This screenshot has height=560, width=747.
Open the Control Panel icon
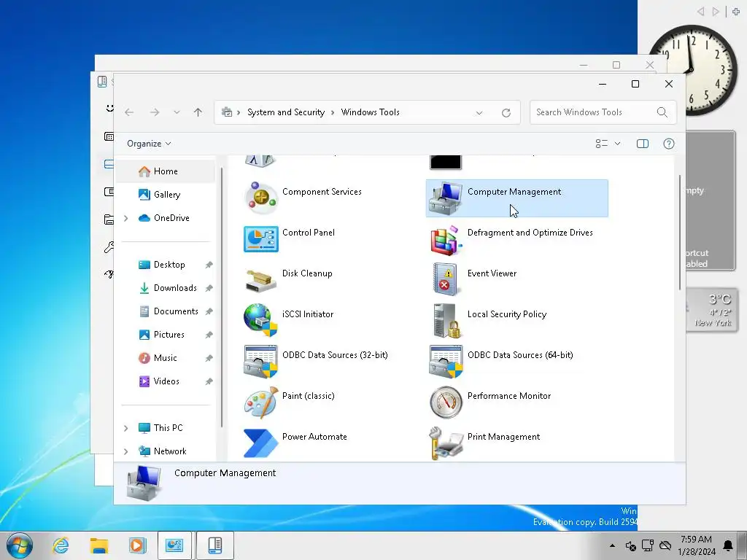260,239
